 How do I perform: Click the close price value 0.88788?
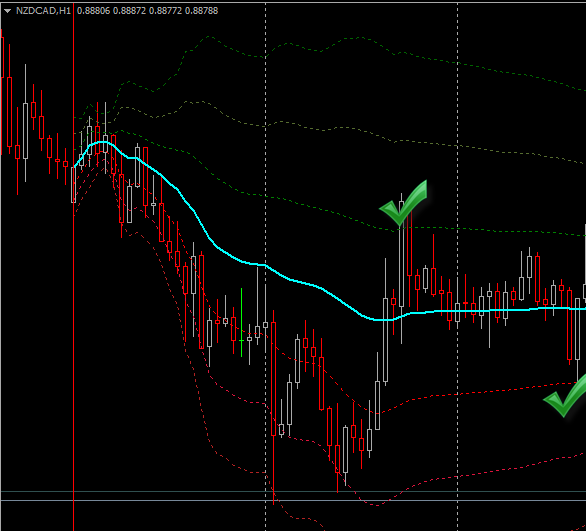[201, 11]
